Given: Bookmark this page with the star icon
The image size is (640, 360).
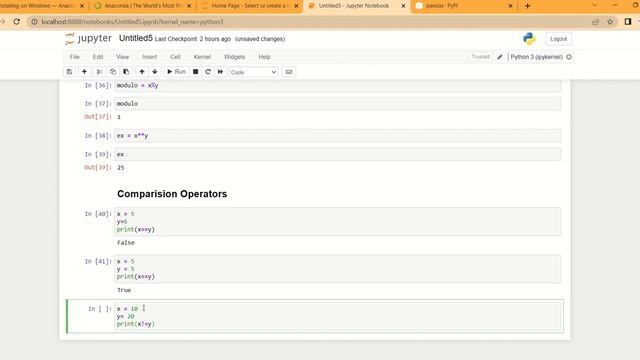Looking at the screenshot, I should click(x=610, y=22).
